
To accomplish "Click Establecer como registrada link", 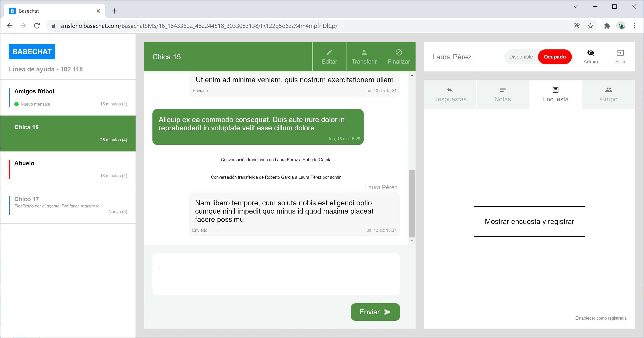I will tap(601, 318).
